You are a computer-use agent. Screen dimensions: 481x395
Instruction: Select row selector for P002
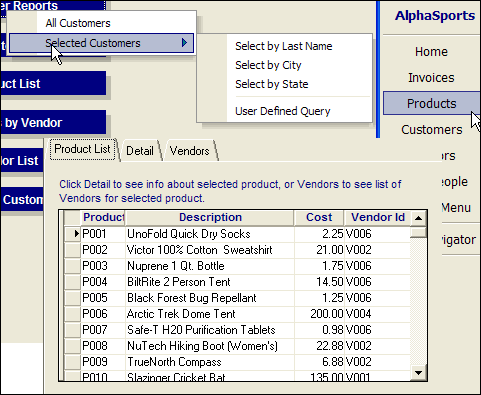click(72, 250)
